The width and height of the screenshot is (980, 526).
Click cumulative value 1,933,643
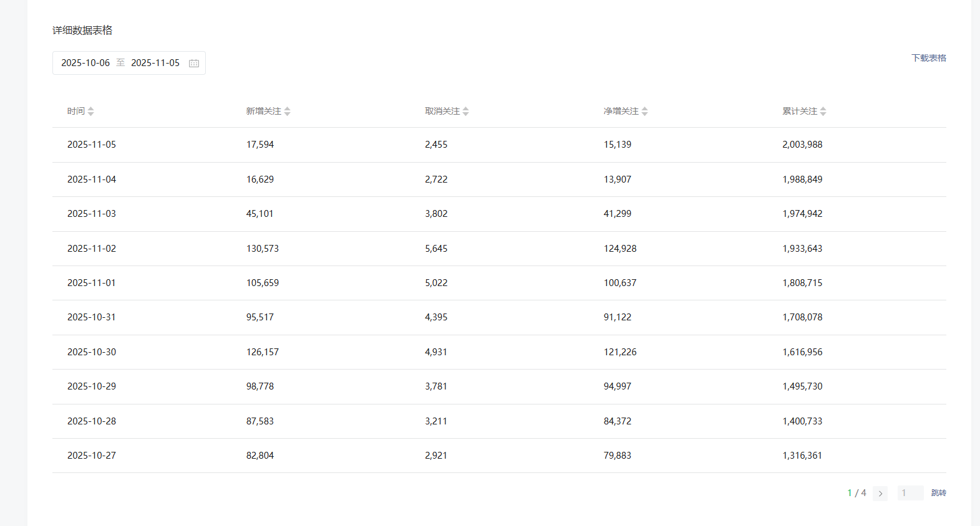tap(802, 249)
